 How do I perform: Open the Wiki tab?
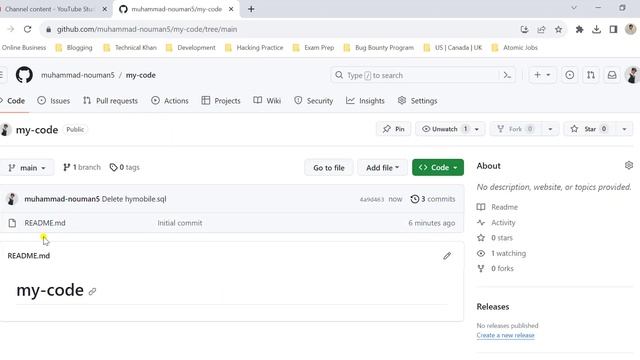coord(267,100)
